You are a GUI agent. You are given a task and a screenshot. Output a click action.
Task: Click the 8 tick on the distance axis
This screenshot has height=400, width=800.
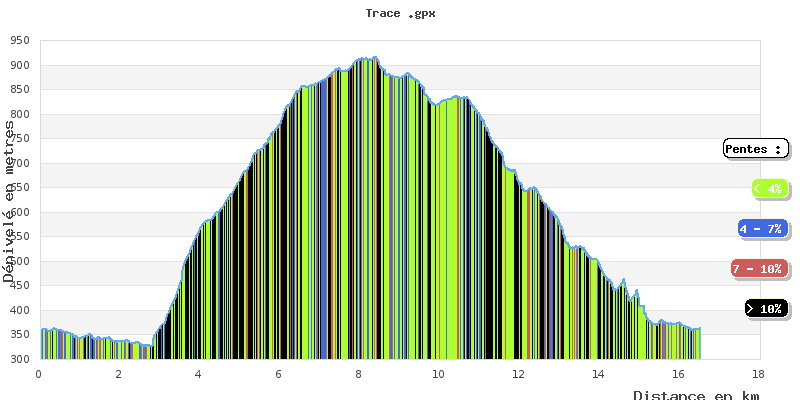[x=358, y=373]
